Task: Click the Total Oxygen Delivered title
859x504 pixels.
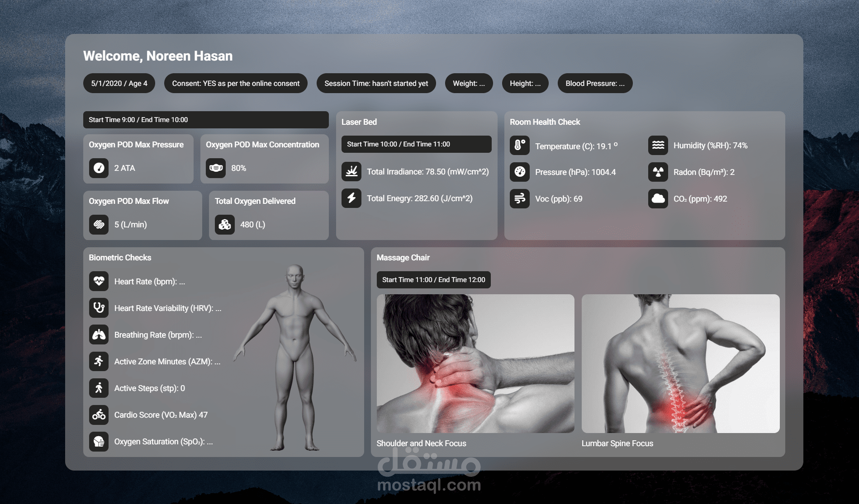Action: coord(255,201)
